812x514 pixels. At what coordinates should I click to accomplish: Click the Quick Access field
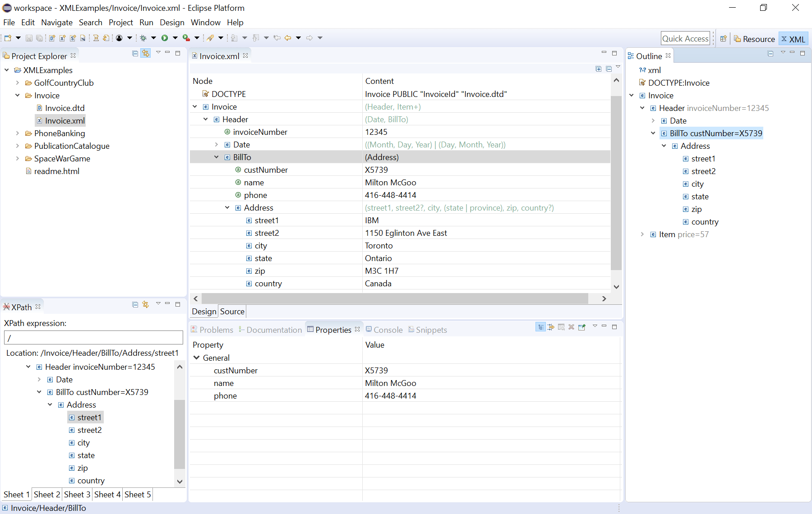[x=685, y=38]
